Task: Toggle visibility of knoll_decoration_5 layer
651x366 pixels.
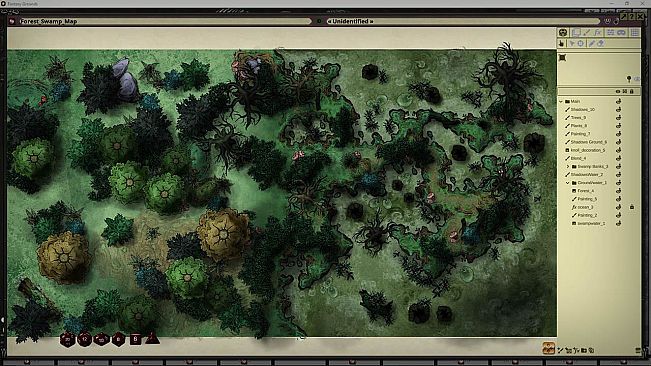Action: tap(618, 150)
